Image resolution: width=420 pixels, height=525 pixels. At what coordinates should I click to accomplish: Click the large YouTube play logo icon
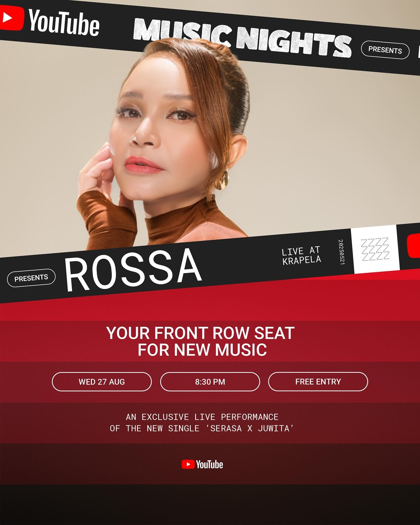(11, 18)
